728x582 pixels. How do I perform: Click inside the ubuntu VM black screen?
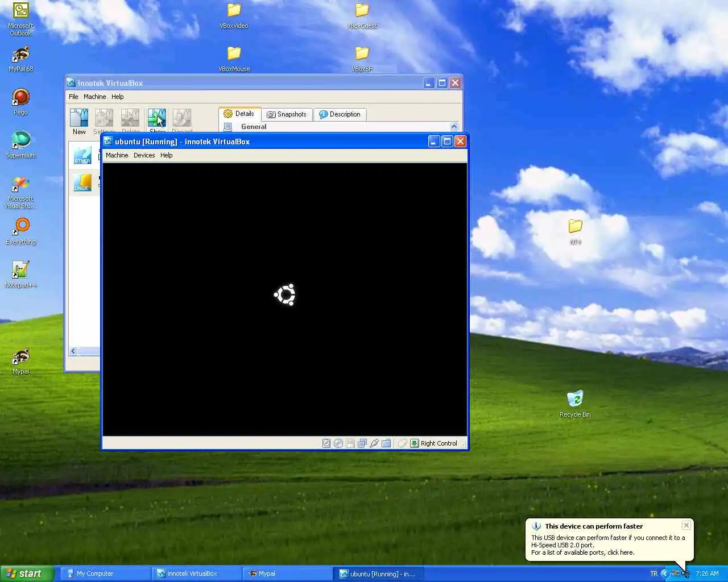point(284,300)
